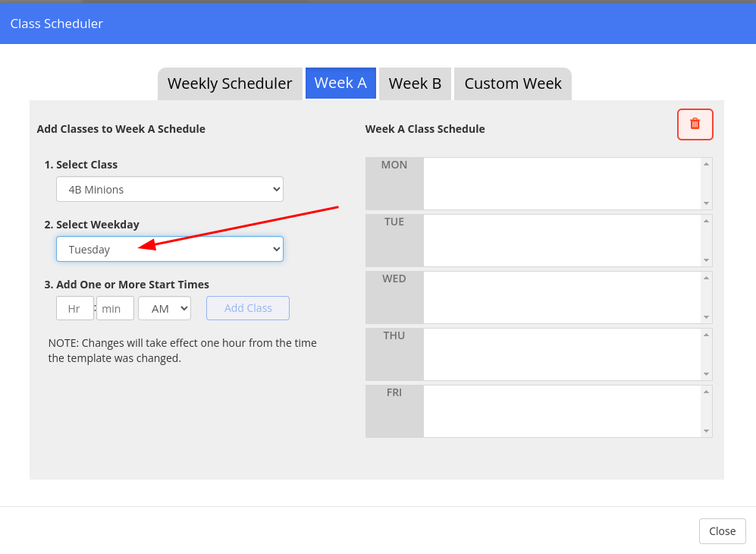
Task: Click the MON day label
Action: click(x=394, y=165)
